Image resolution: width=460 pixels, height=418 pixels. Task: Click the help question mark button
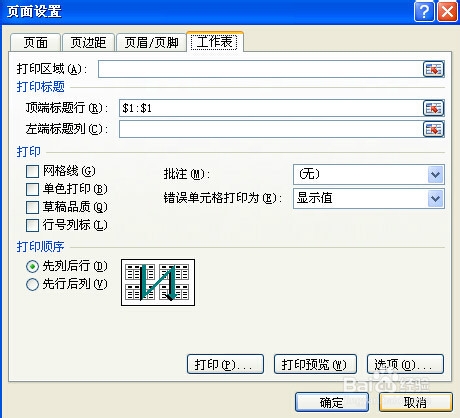[424, 12]
